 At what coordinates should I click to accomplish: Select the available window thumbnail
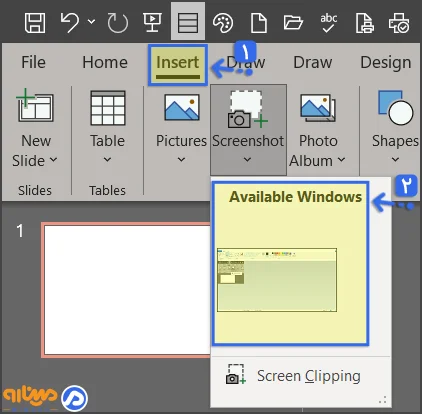[x=277, y=280]
